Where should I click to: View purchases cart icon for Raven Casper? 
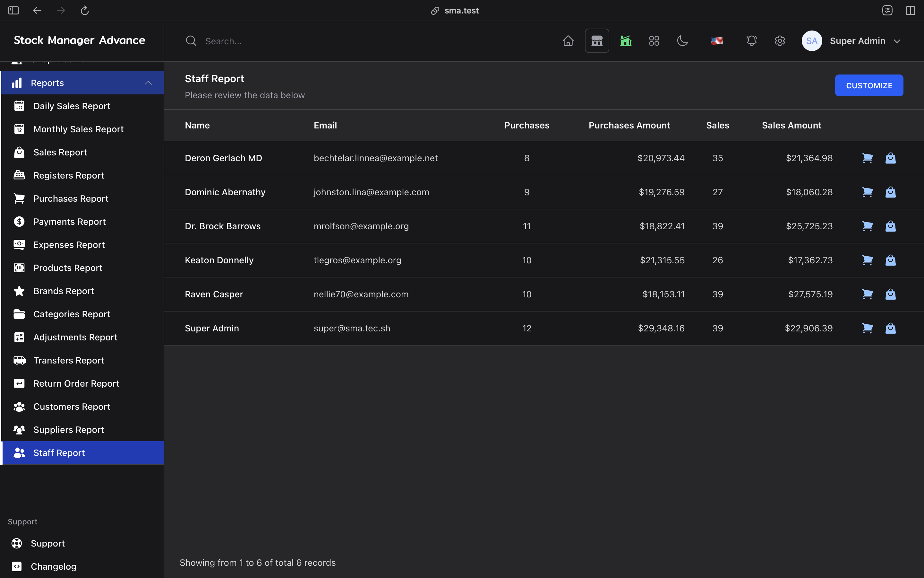click(x=867, y=294)
